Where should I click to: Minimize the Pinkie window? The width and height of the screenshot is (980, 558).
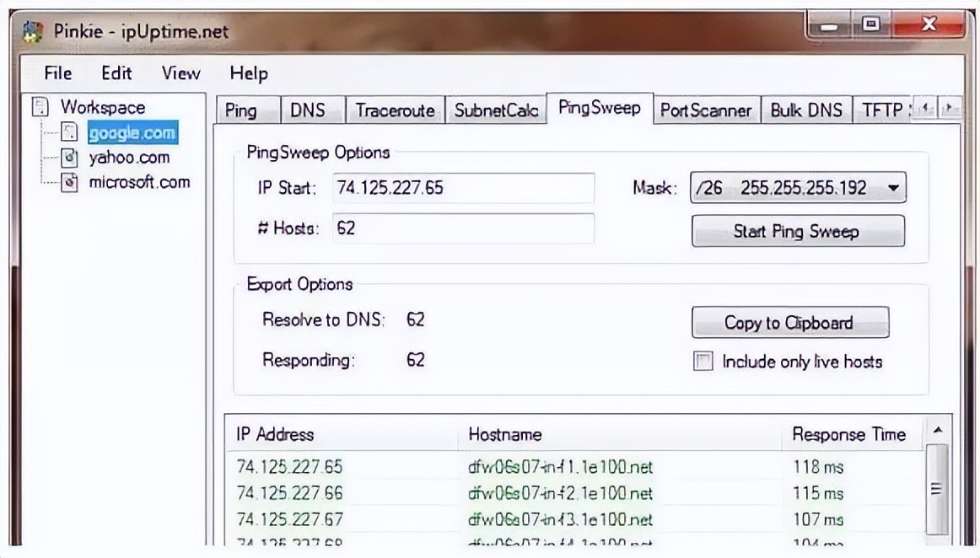[829, 25]
